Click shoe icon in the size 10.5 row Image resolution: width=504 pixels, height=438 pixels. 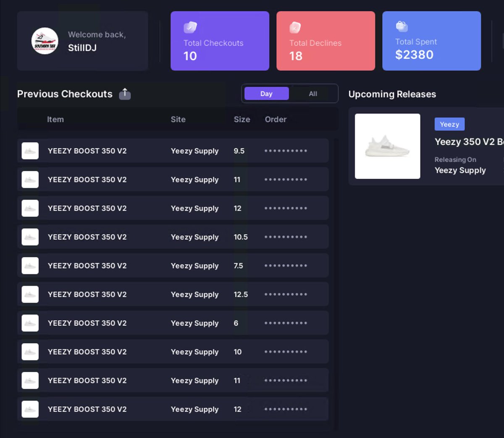30,237
